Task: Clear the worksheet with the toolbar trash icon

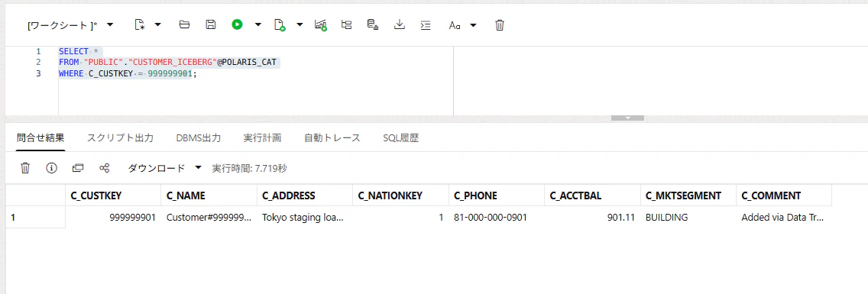Action: pos(499,25)
